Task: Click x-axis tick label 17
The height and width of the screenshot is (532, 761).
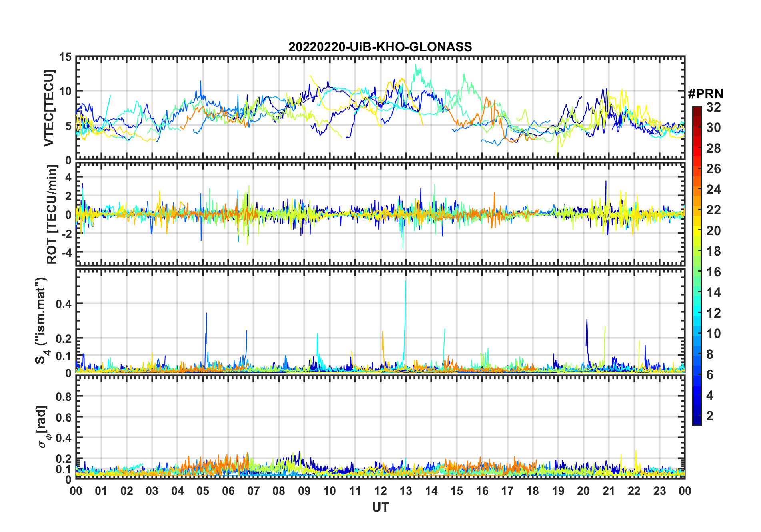Action: [x=507, y=491]
